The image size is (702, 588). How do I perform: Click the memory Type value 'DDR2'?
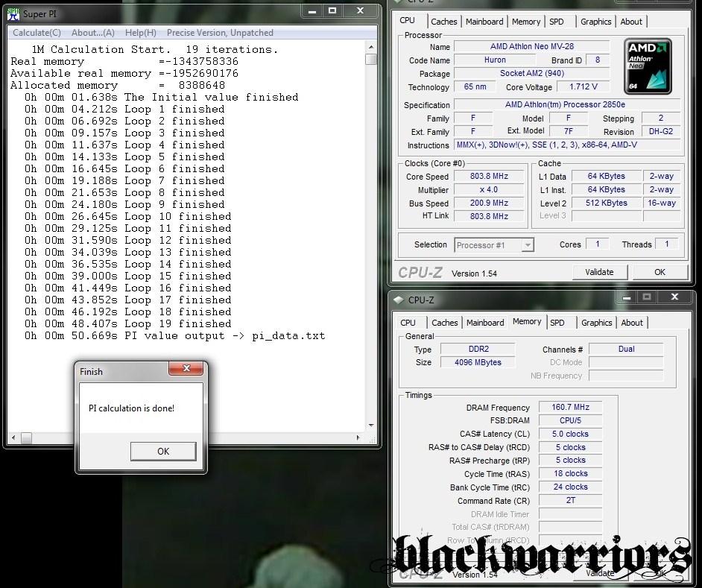[478, 349]
